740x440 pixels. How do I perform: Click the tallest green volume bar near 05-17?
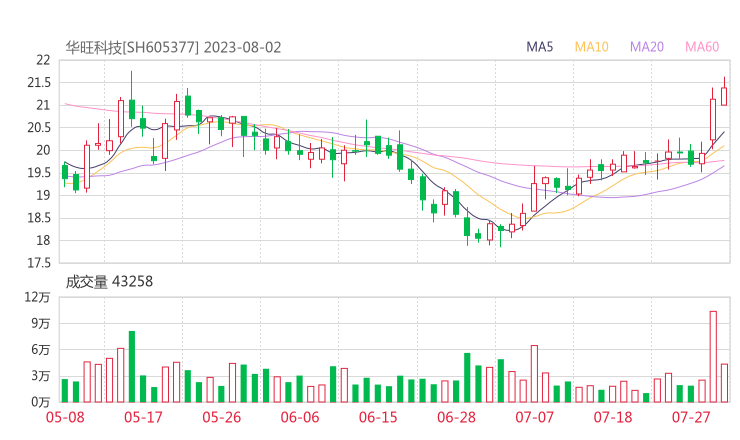[x=132, y=367]
